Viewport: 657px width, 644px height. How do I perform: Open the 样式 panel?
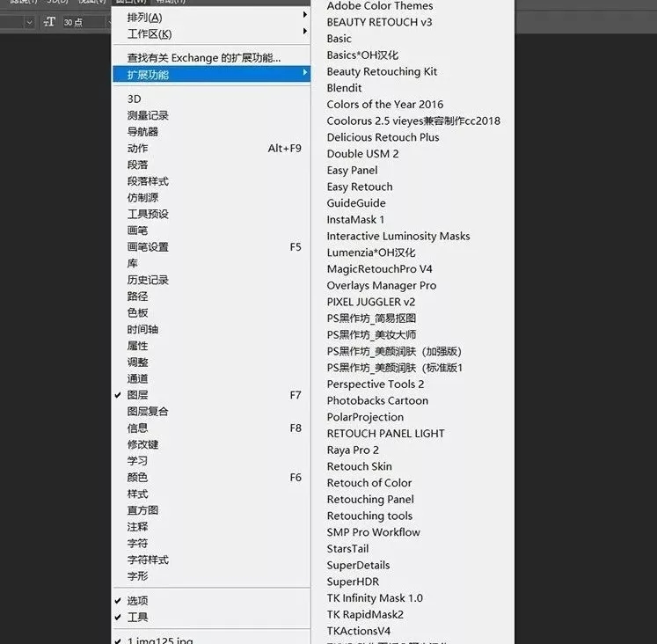point(212,494)
